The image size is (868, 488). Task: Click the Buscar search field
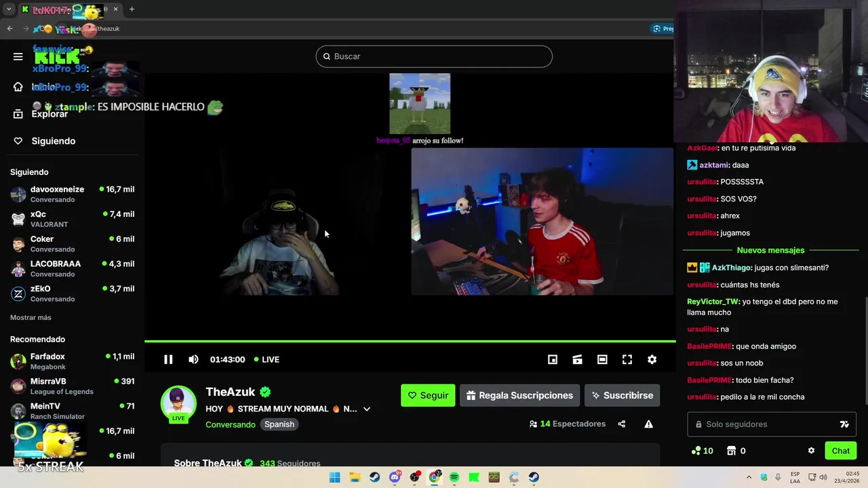click(x=434, y=56)
